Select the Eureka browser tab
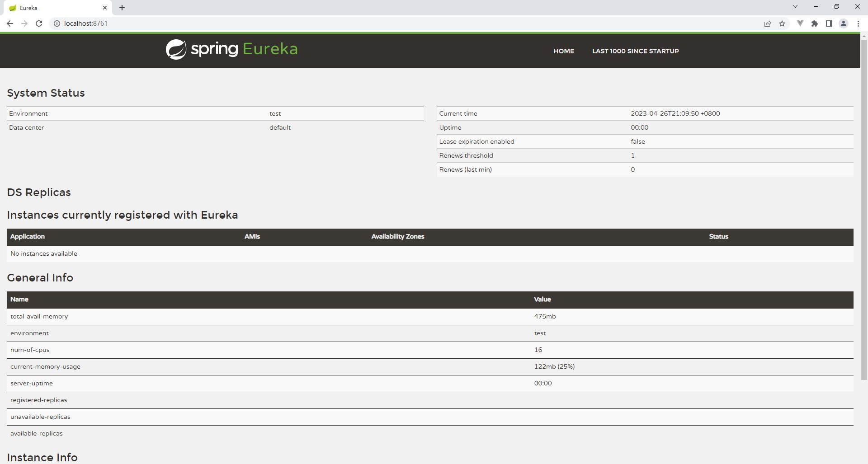The height and width of the screenshot is (464, 868). pyautogui.click(x=59, y=8)
